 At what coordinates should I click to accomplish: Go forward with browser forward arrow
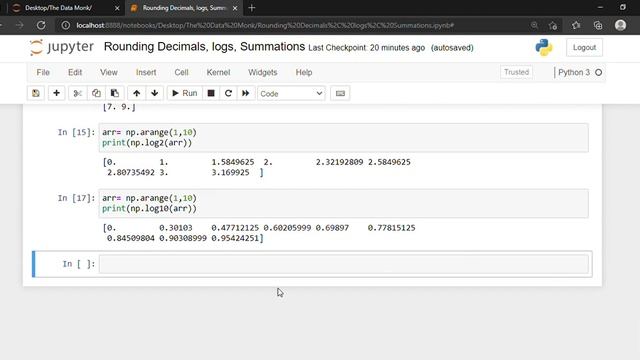(19, 25)
